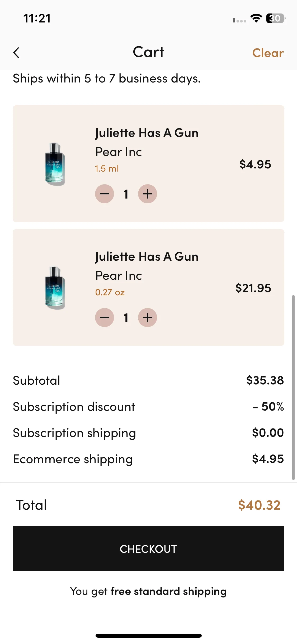Open the 0.27 oz Pear Inc bottle thumbnail
The height and width of the screenshot is (644, 297).
[x=55, y=288]
